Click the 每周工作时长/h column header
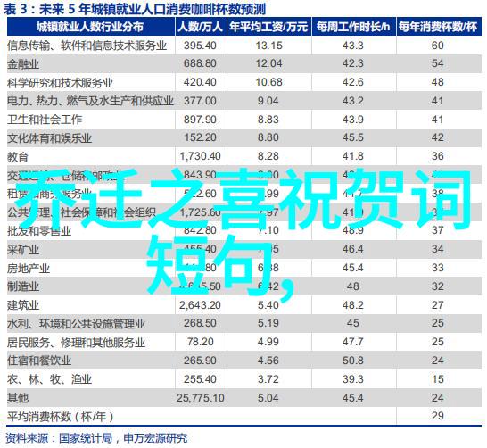The image size is (487, 448). tap(353, 27)
